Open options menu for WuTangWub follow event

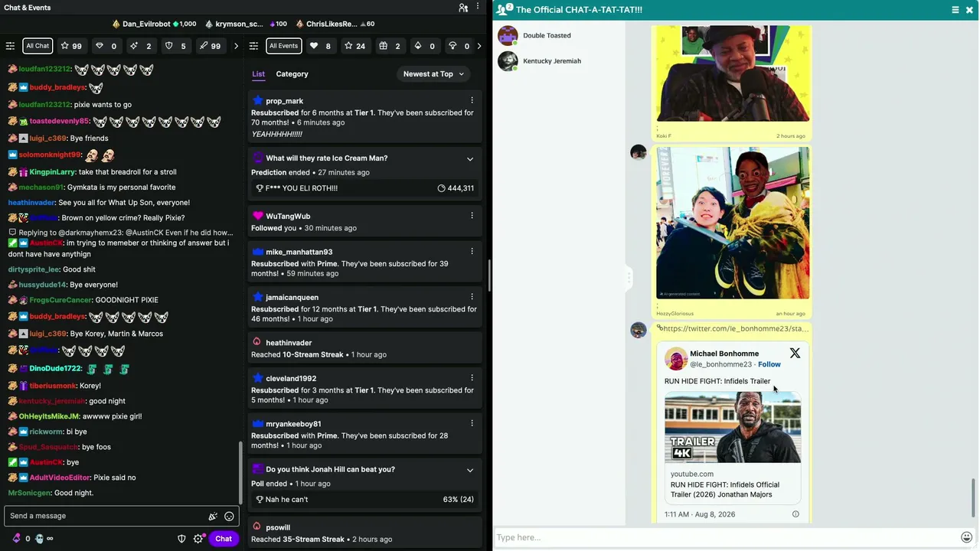[472, 216]
